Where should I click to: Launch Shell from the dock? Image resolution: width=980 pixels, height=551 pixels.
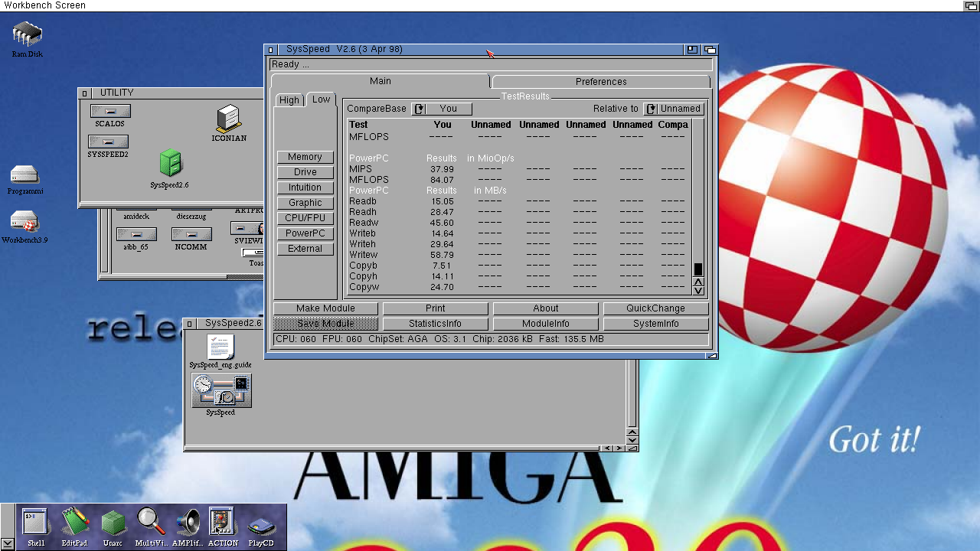coord(36,527)
